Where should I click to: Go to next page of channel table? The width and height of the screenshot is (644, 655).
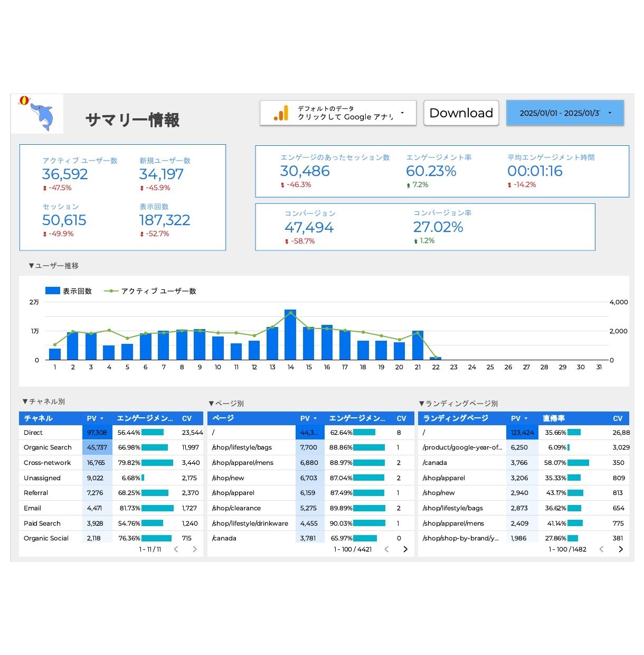195,549
